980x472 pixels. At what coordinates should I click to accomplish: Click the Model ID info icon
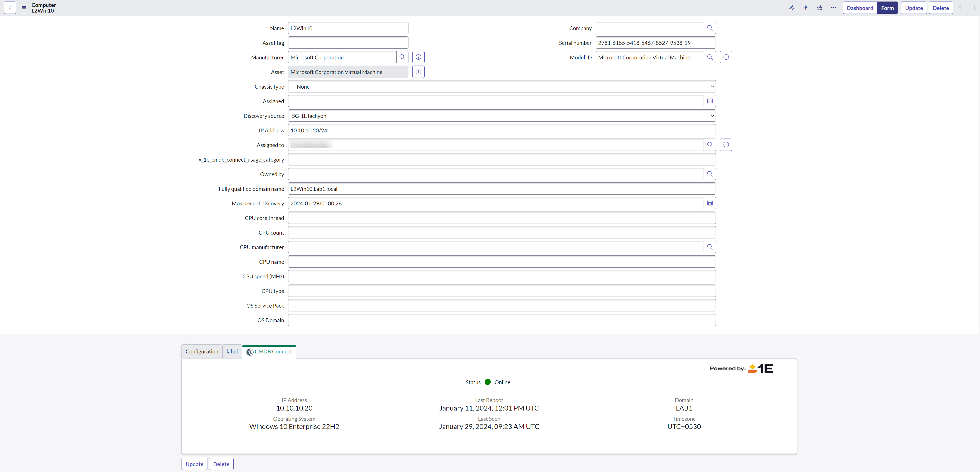point(726,57)
